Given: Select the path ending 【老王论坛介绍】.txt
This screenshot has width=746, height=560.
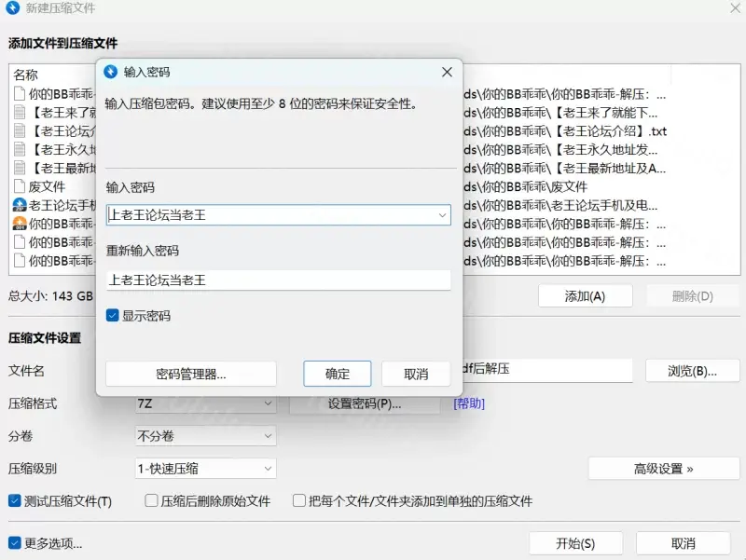Looking at the screenshot, I should click(x=565, y=131).
